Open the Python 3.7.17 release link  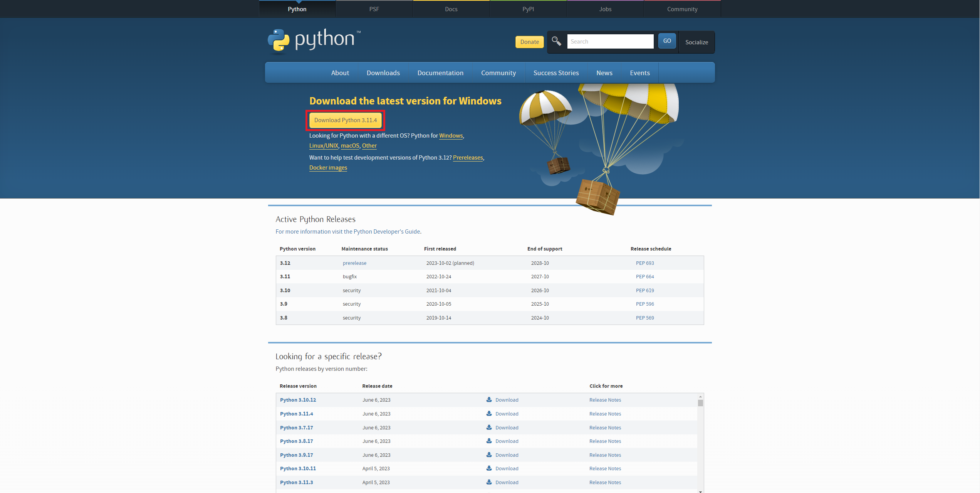(296, 427)
